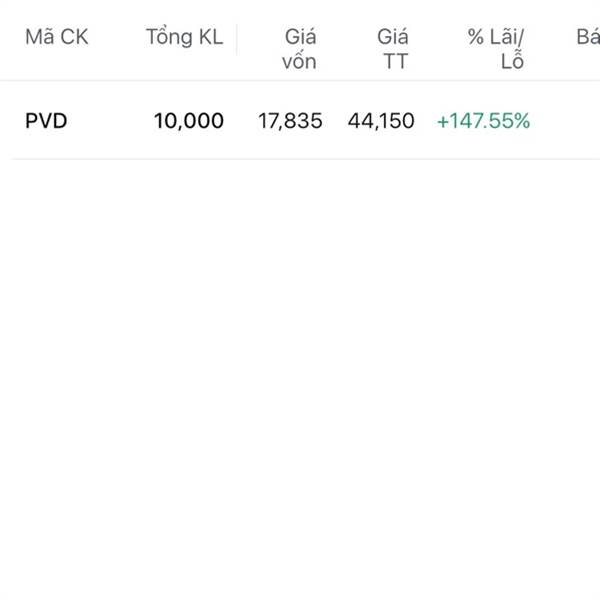The height and width of the screenshot is (600, 600).
Task: Click the empty cell right of +147.55%
Action: [x=570, y=122]
